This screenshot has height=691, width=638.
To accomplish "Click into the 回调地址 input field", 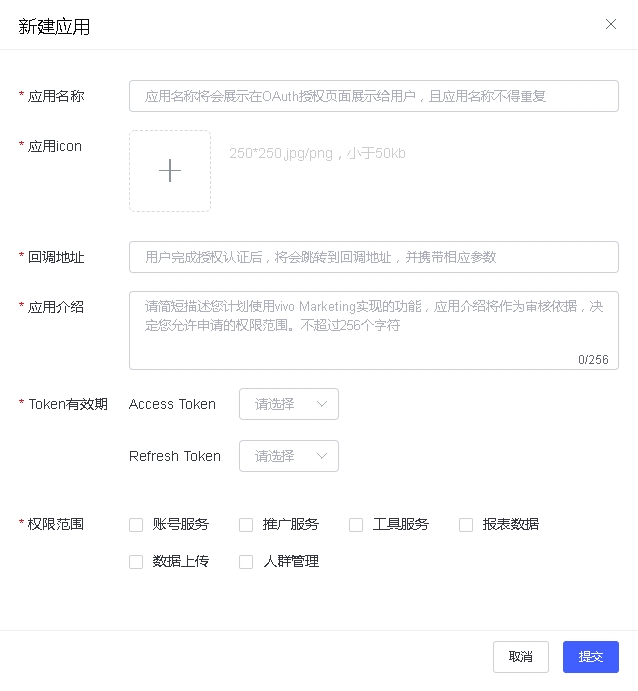I will click(x=374, y=256).
